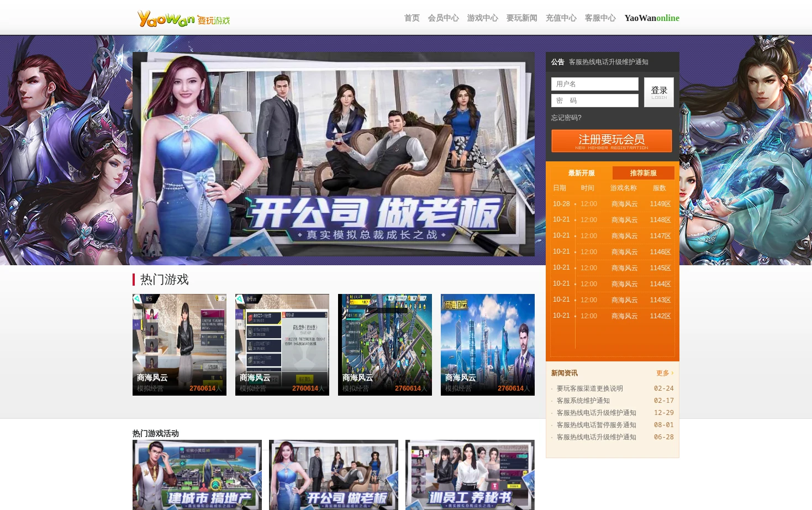
Task: Open the 12-29 客服热线电话升级维护通知 news
Action: point(596,413)
